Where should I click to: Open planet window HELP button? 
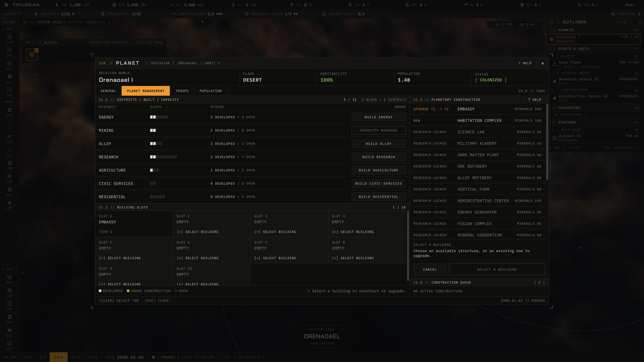pos(525,63)
